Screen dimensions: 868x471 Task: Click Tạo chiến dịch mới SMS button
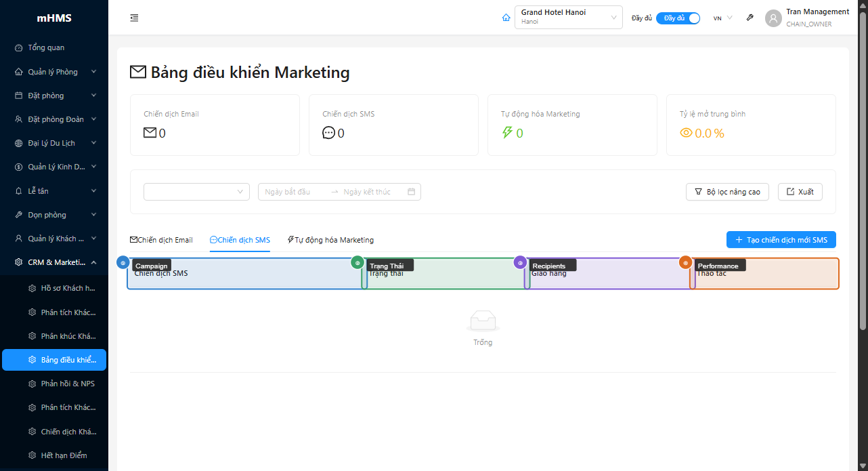tap(781, 240)
